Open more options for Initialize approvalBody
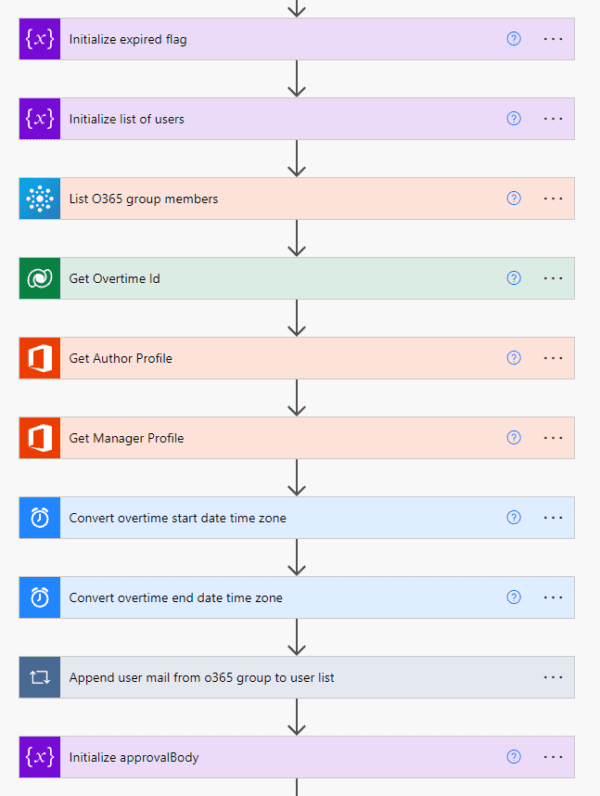The image size is (600, 796). click(x=553, y=757)
